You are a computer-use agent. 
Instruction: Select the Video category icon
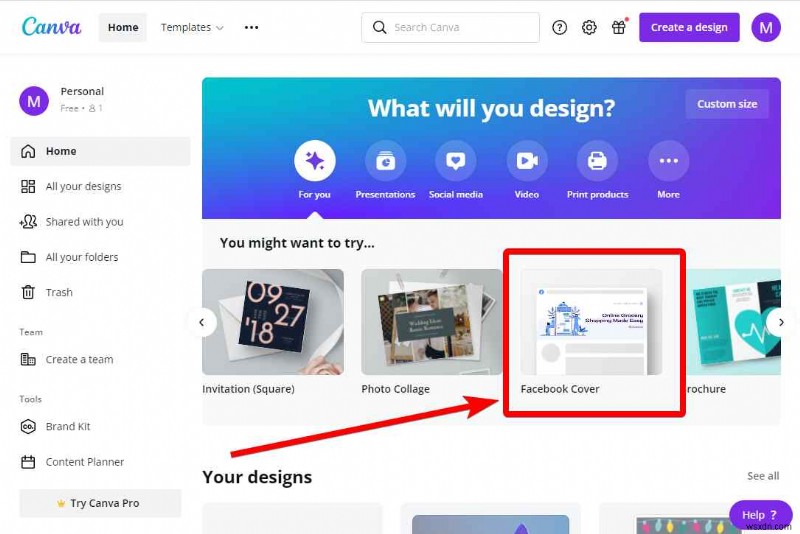[527, 161]
